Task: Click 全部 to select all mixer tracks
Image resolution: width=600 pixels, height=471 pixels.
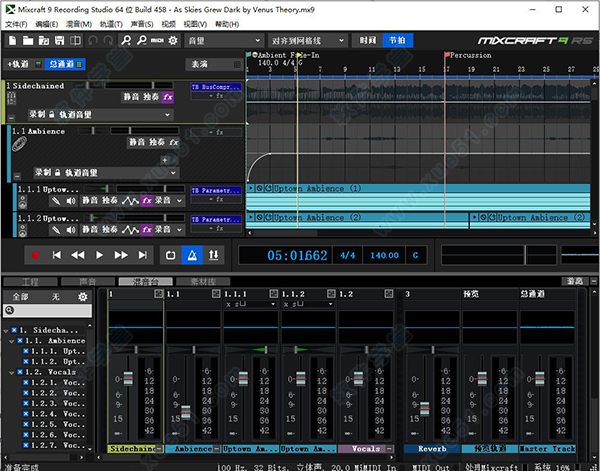Action: pos(20,297)
